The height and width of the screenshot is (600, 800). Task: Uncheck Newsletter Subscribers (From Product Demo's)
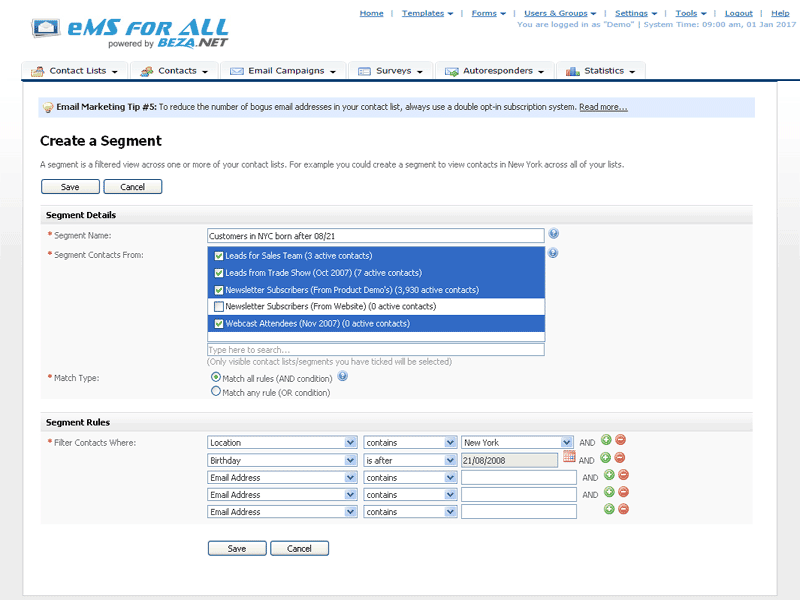(219, 290)
